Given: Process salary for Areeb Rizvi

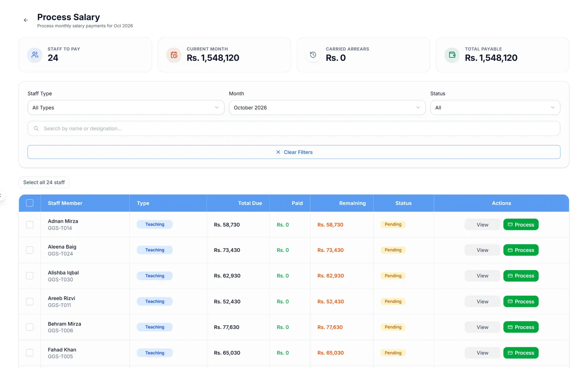Looking at the screenshot, I should (x=521, y=301).
